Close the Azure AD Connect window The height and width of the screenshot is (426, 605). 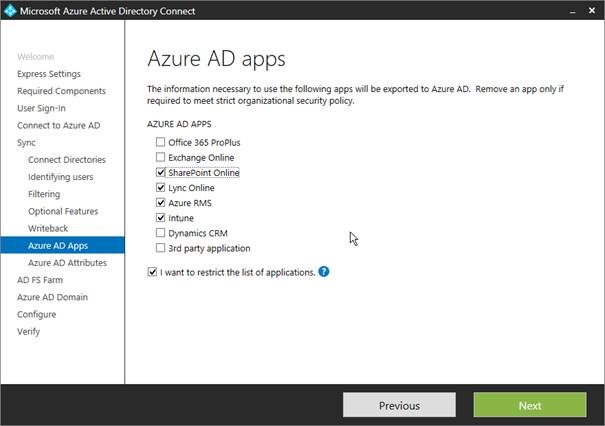tap(592, 10)
